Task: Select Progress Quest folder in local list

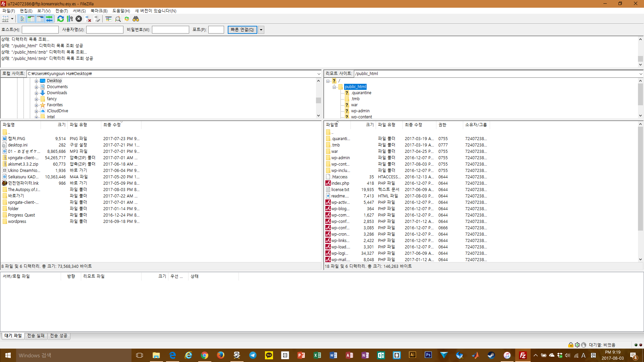Action: 21,215
